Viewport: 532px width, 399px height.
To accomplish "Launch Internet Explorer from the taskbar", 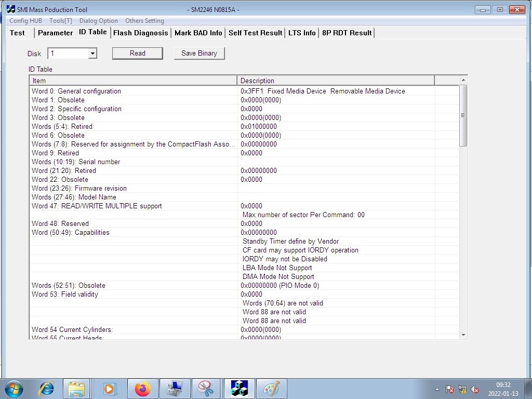I will [46, 389].
